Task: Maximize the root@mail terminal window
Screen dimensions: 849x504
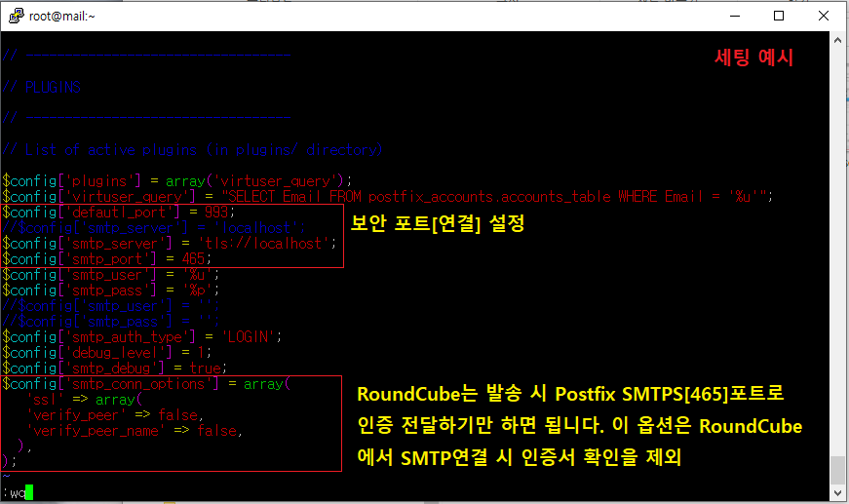Action: click(x=779, y=16)
